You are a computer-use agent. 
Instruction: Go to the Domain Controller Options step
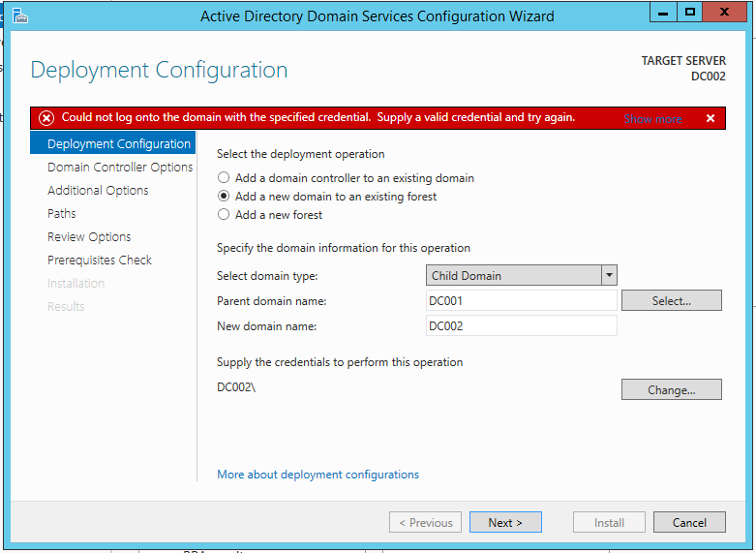[x=120, y=167]
